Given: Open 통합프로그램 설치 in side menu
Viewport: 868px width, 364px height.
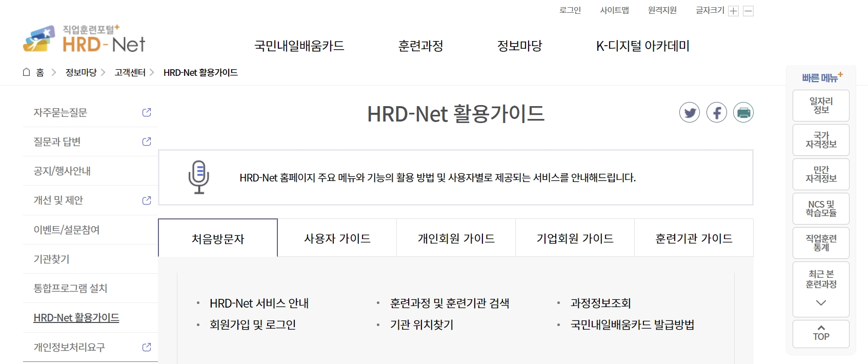Looking at the screenshot, I should tap(71, 288).
